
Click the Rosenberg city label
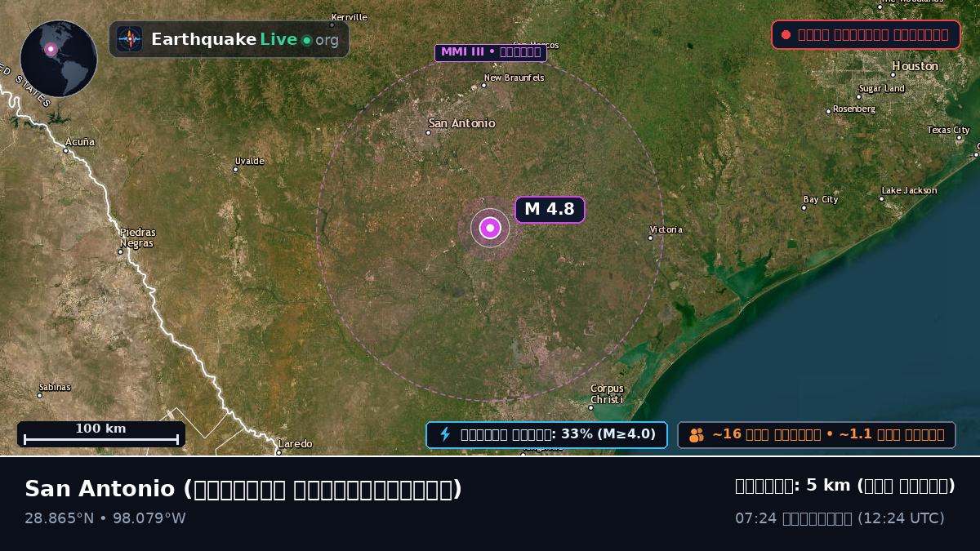tap(853, 109)
